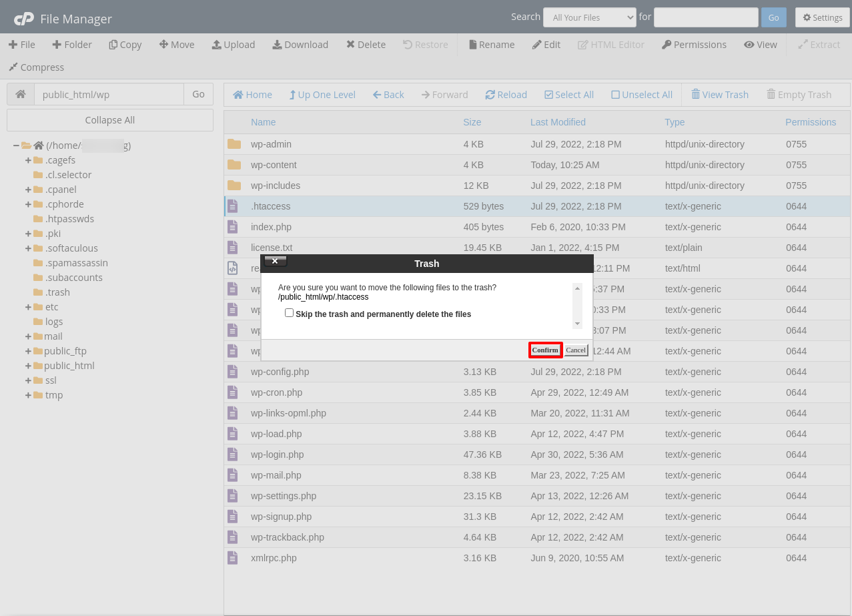Screen dimensions: 852x616
Task: Click the Delete toolbar button
Action: click(366, 45)
